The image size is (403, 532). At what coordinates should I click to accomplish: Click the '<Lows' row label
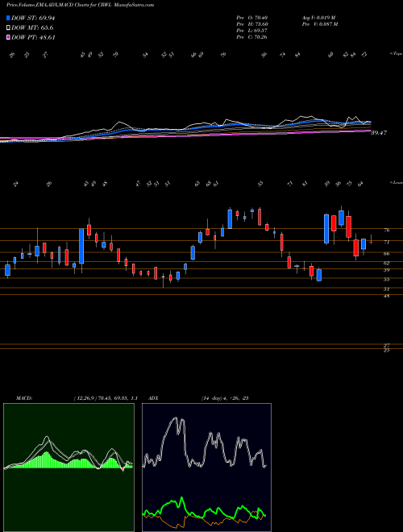tap(396, 183)
